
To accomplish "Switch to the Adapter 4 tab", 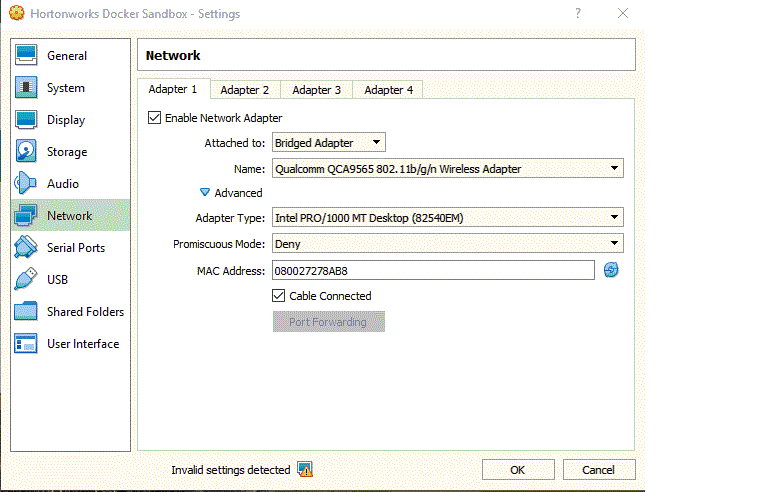I will pyautogui.click(x=388, y=90).
